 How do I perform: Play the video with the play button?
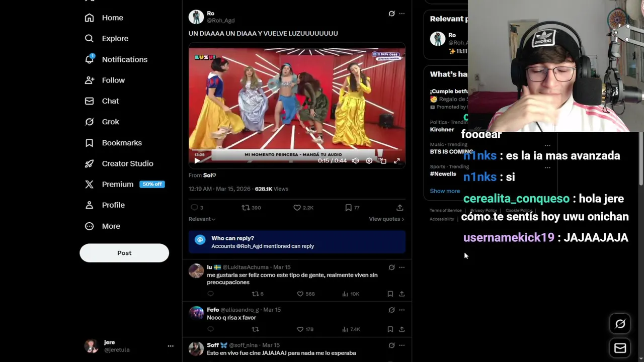click(x=197, y=161)
